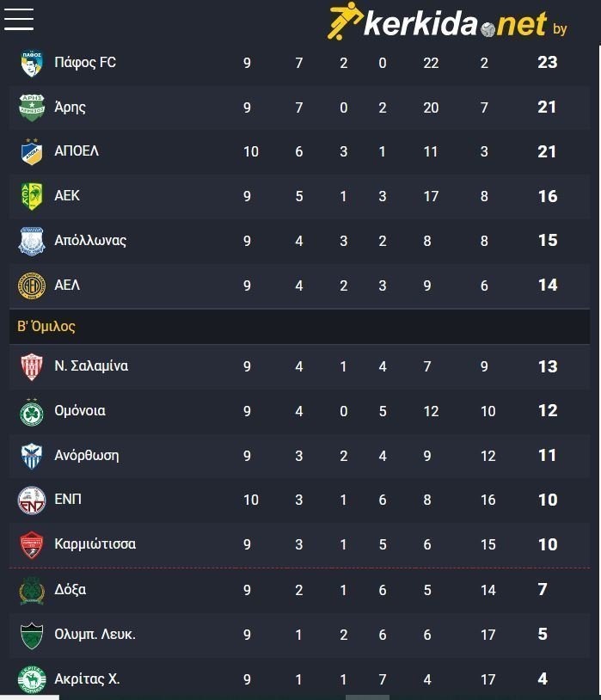Click the Πάφος FC team crest
This screenshot has width=601, height=700.
click(x=32, y=63)
